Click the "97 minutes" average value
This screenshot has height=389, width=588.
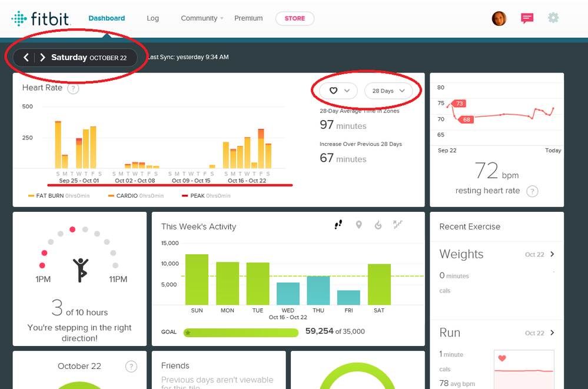click(343, 125)
